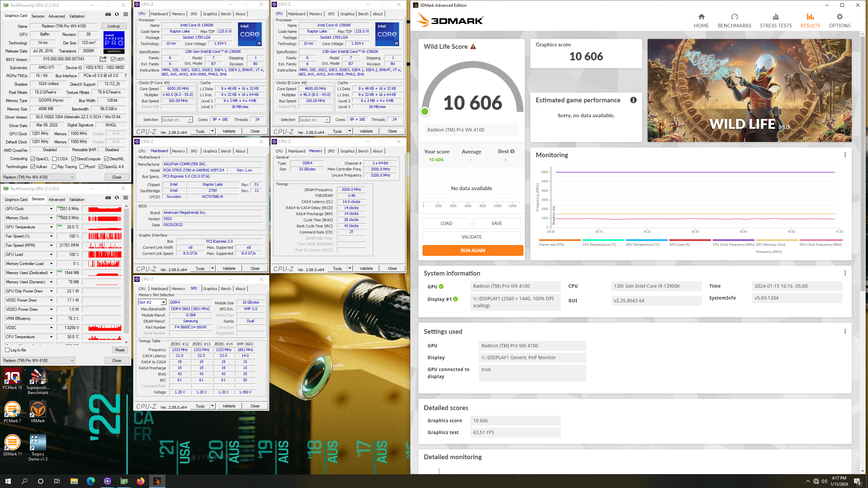Toggle Ray Tracing checkbox
Image resolution: width=868 pixels, height=488 pixels.
tap(54, 167)
